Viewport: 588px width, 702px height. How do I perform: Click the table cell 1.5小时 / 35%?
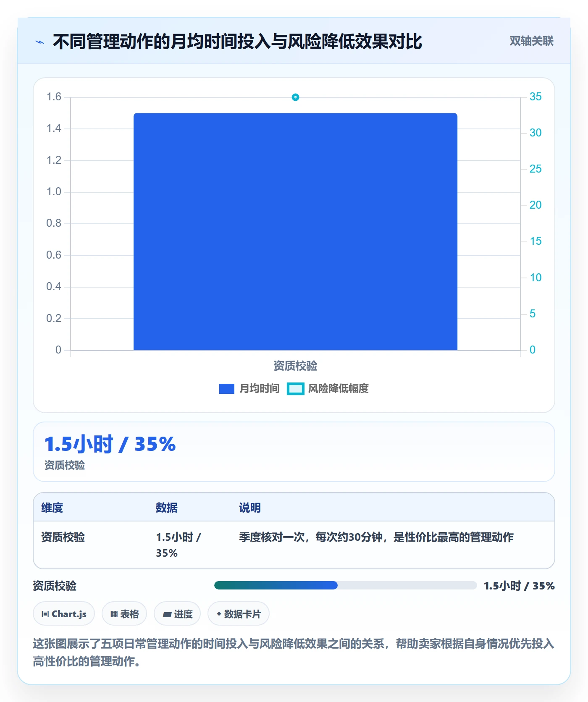pyautogui.click(x=178, y=545)
